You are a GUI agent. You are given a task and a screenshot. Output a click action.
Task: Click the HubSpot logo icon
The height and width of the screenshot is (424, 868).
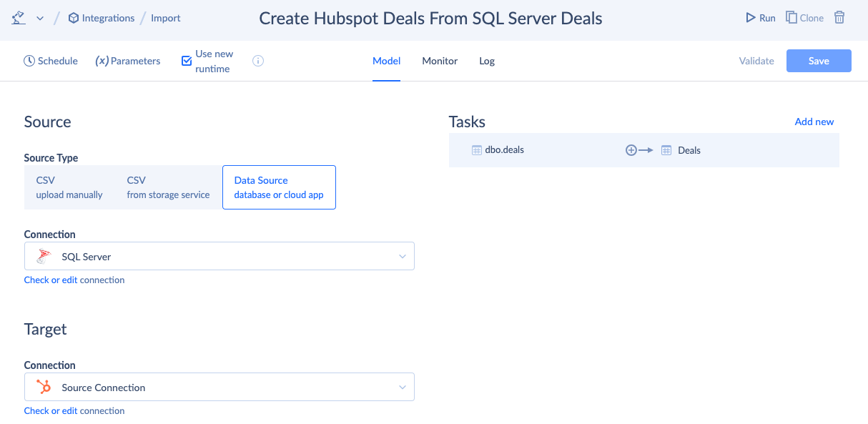[x=44, y=388]
